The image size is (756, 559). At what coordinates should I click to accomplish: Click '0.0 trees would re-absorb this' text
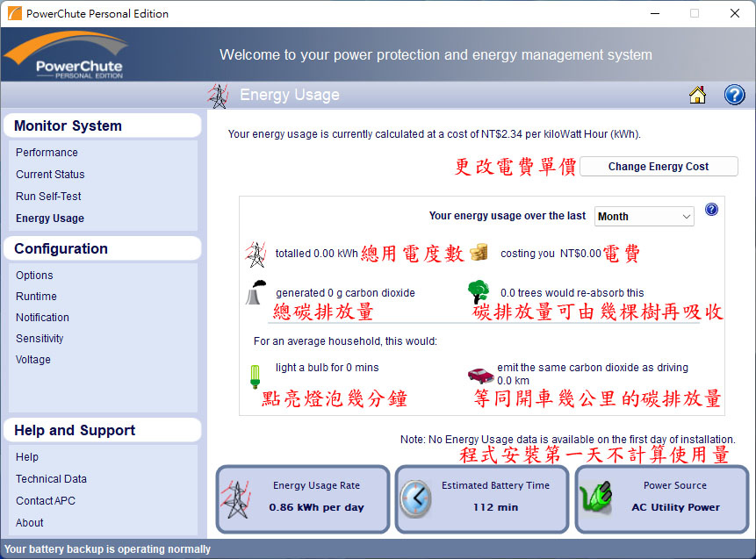572,293
